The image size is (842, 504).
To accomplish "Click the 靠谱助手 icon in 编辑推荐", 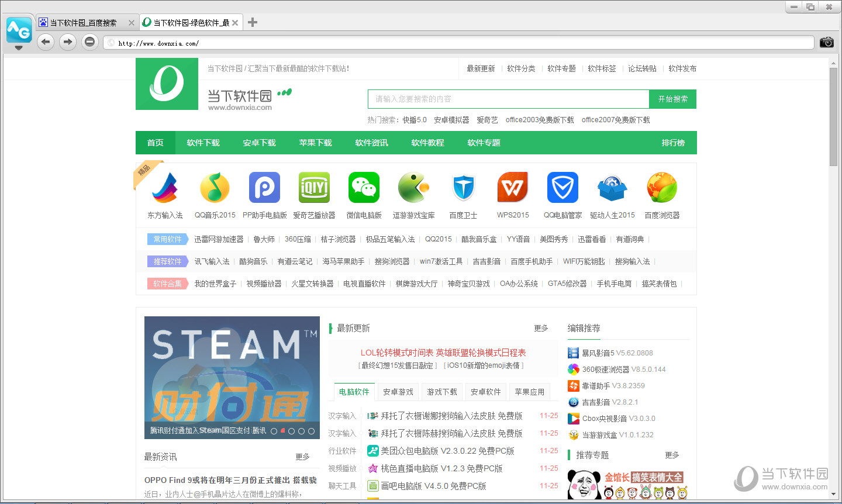I will tap(573, 386).
